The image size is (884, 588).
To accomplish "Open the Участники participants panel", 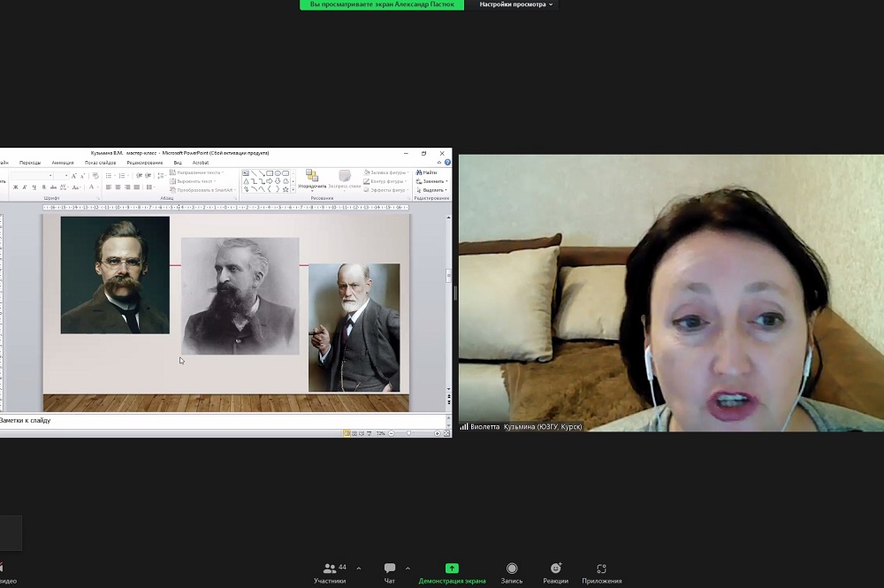I will click(330, 573).
